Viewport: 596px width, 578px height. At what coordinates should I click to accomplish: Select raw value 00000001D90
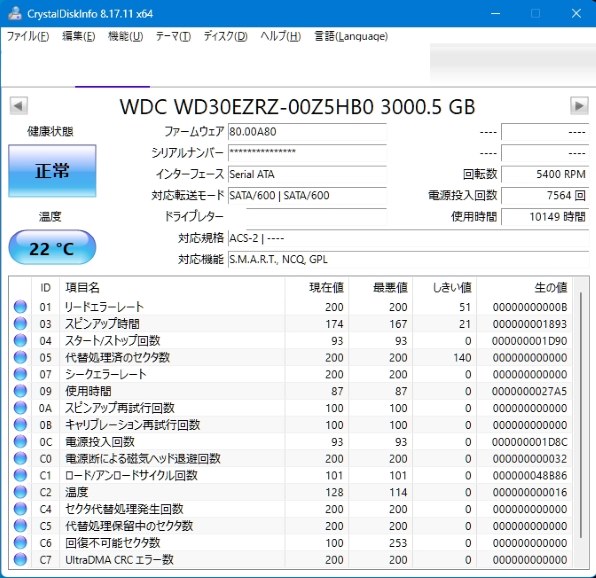[529, 341]
